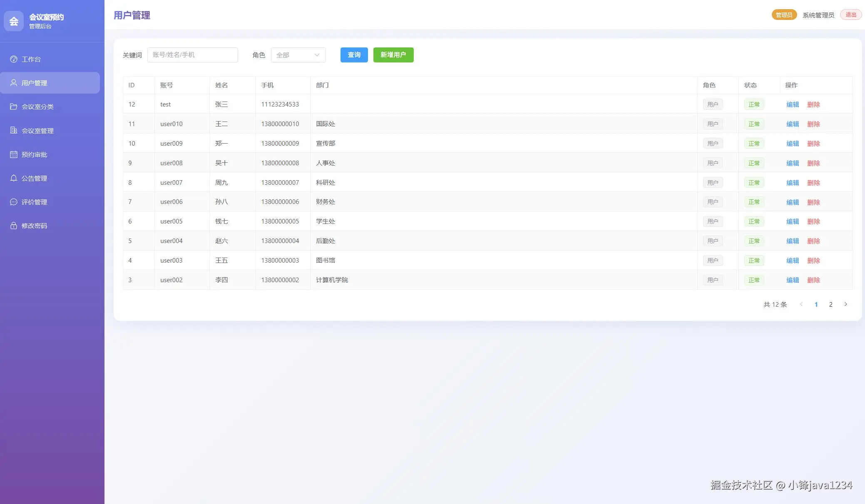Click the lock icon beside 修改密码
The image size is (865, 504).
[14, 226]
